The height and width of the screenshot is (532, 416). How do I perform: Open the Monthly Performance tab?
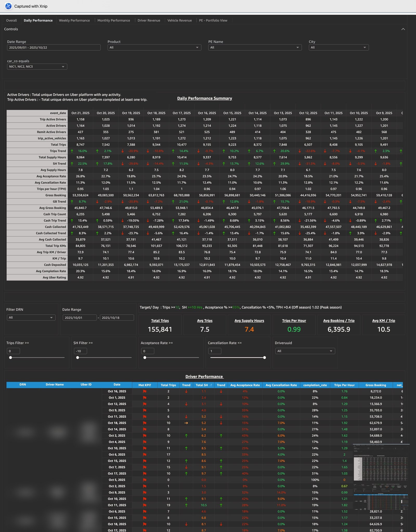114,20
